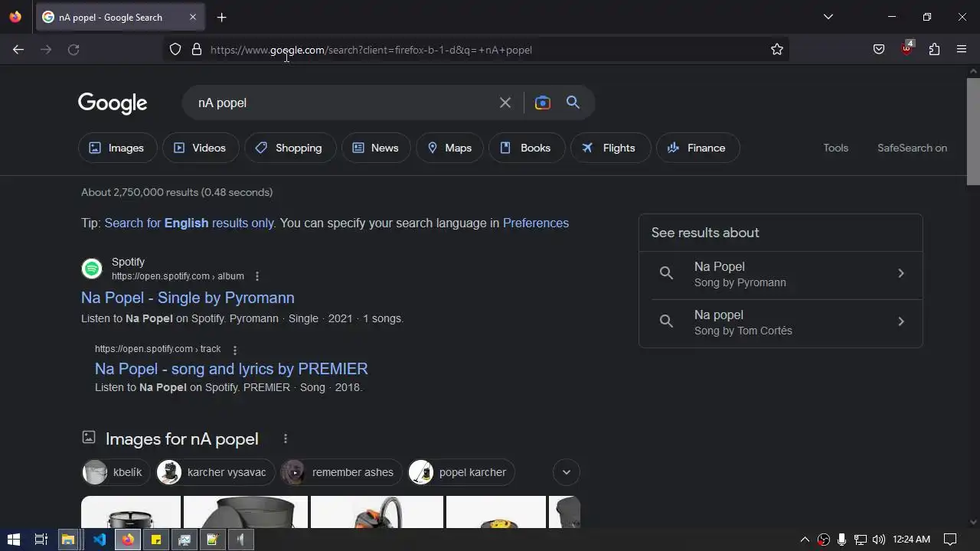The width and height of the screenshot is (980, 551).
Task: Open SafeSearch on settings
Action: click(x=912, y=148)
